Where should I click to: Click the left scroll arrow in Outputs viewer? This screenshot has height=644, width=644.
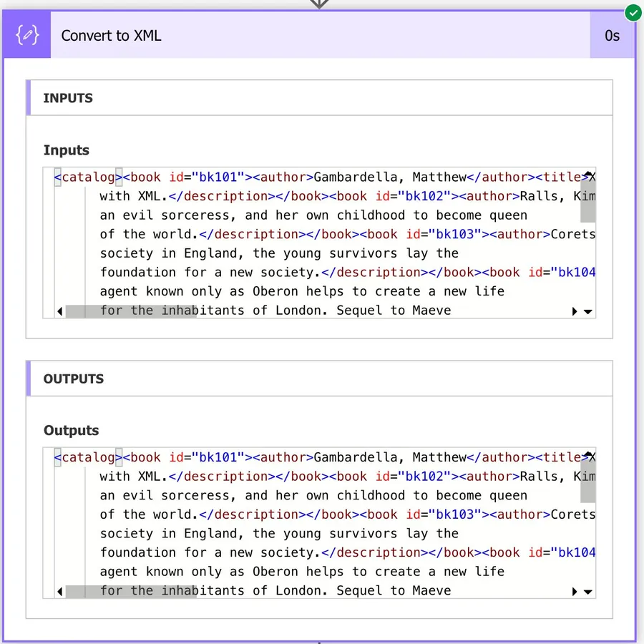[x=60, y=591]
